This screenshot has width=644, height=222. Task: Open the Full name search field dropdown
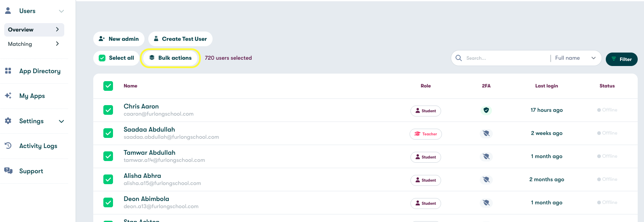click(x=575, y=58)
